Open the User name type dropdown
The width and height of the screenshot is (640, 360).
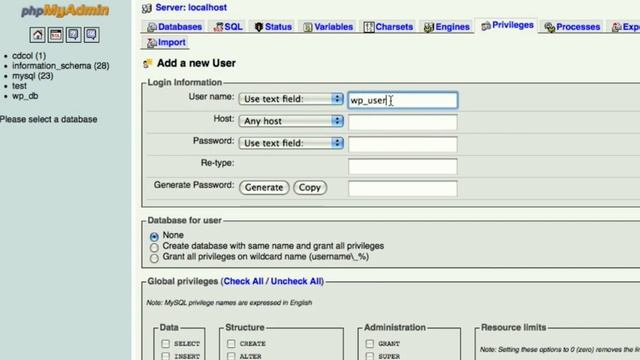[x=291, y=99]
